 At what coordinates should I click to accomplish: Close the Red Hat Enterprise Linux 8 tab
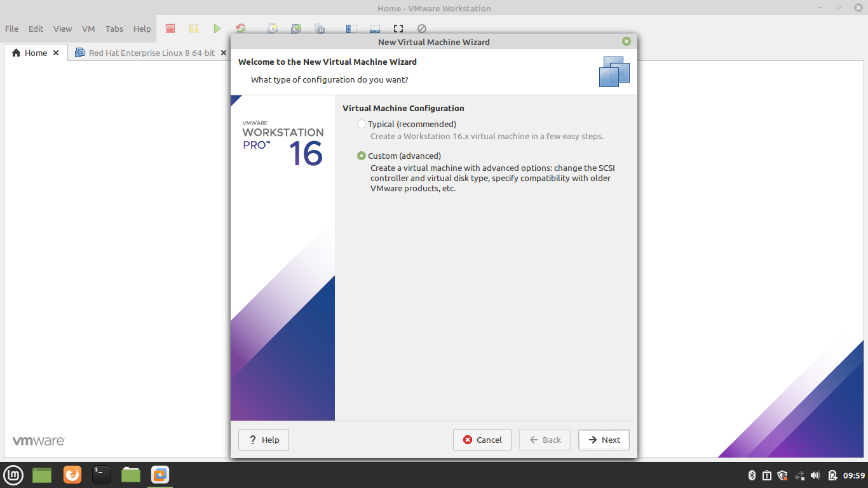pyautogui.click(x=224, y=53)
